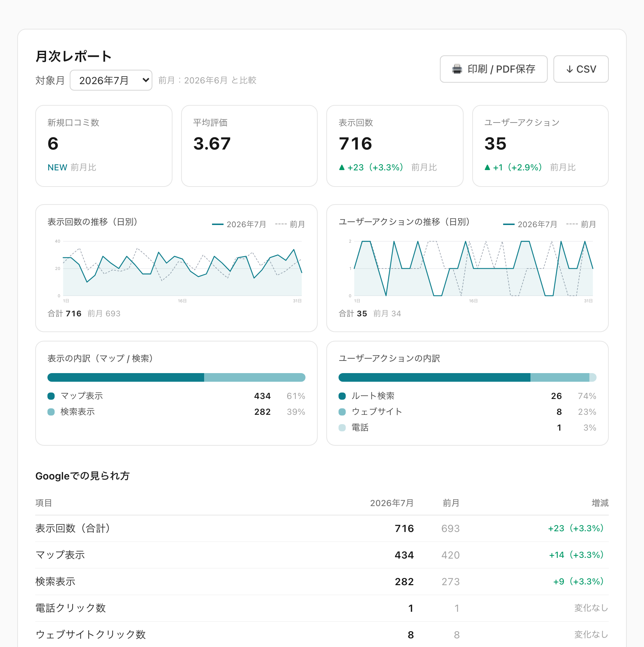
Task: Click the 項目 column header
Action: coord(44,503)
